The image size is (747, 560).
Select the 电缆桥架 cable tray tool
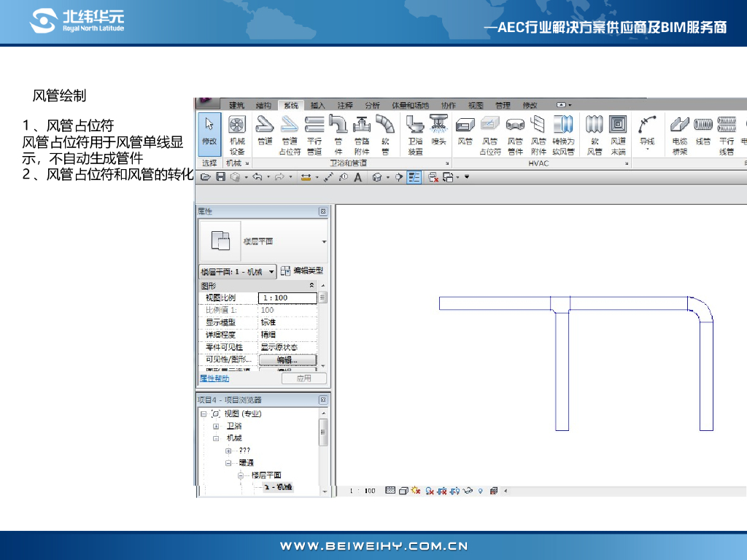[x=680, y=132]
